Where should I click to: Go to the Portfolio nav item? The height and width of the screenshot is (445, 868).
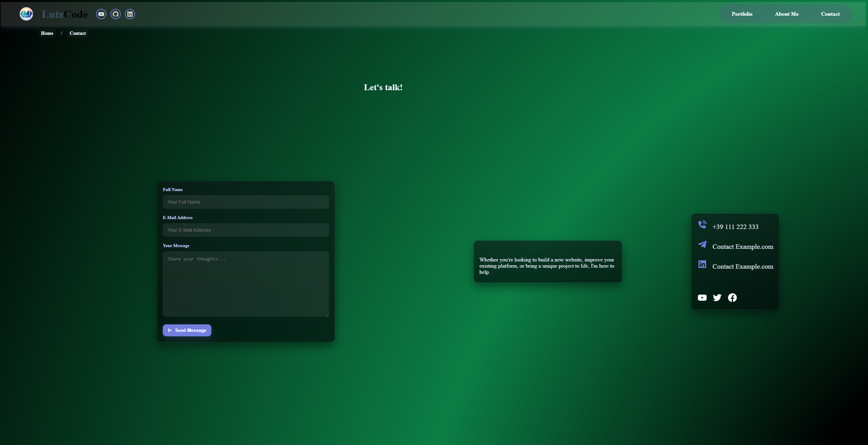(742, 14)
